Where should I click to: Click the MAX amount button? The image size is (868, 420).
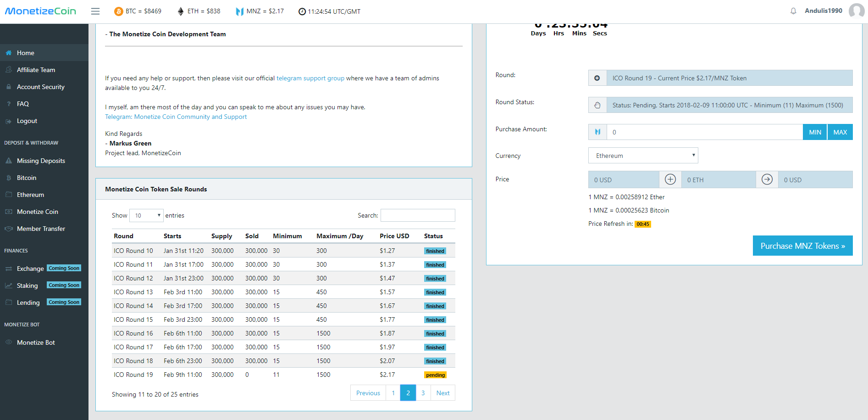coord(840,132)
